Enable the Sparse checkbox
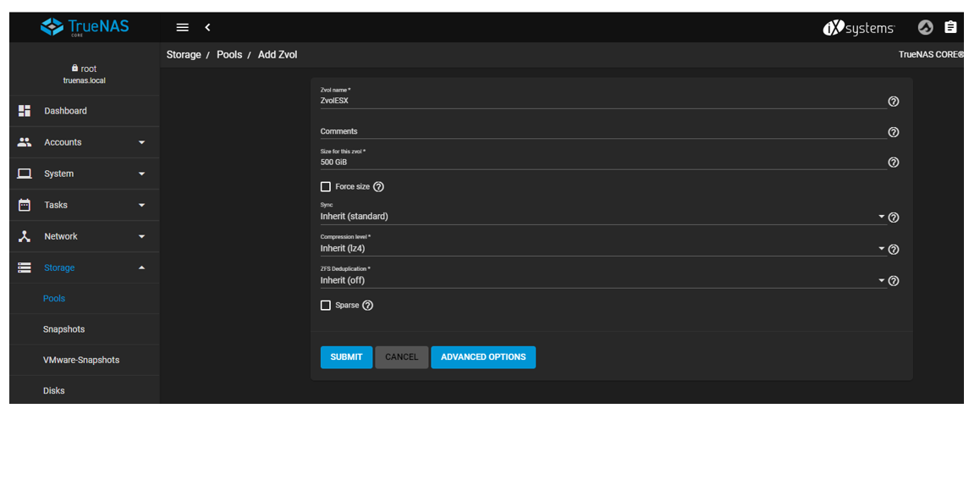 [x=326, y=306]
